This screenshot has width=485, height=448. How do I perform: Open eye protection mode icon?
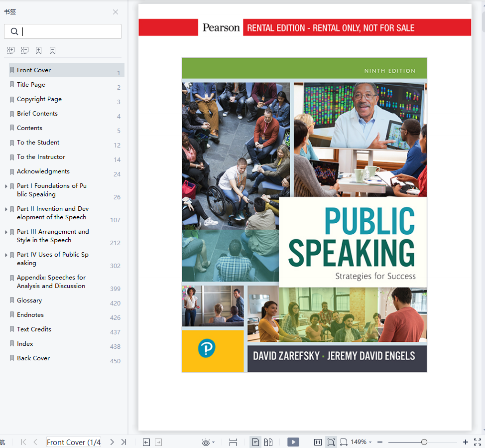(x=206, y=442)
